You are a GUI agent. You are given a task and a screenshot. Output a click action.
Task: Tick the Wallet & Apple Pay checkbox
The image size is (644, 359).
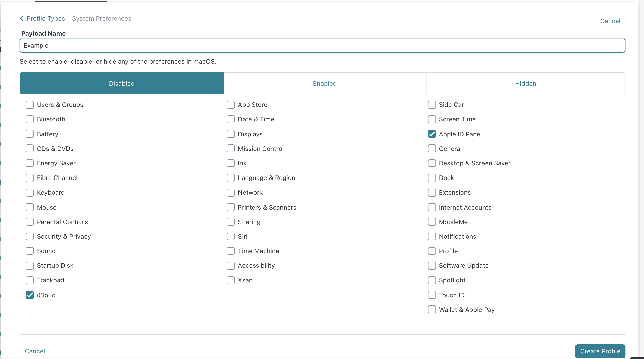(432, 310)
